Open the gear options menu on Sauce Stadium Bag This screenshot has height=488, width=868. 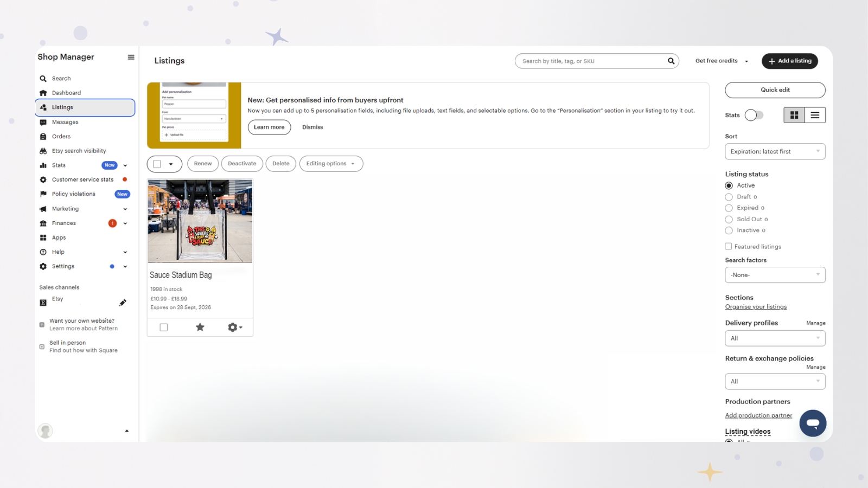[x=235, y=327]
